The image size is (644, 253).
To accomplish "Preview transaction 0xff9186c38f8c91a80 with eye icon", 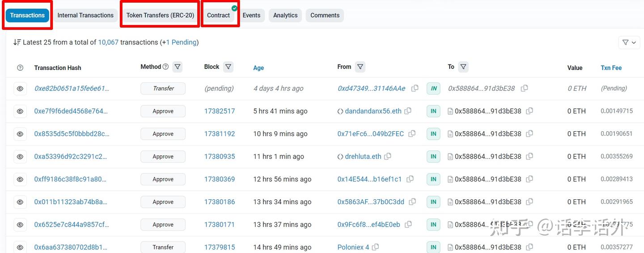I will click(20, 179).
